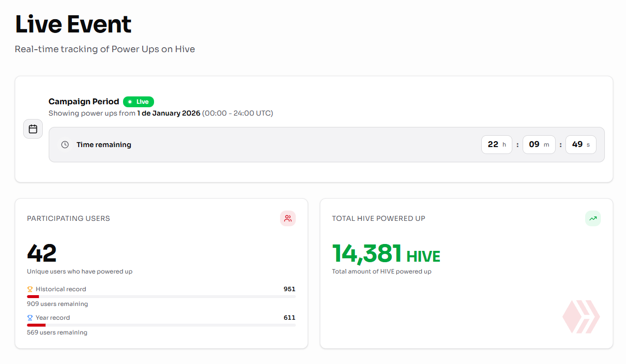Select the hours countdown box
626x364 pixels.
click(497, 145)
